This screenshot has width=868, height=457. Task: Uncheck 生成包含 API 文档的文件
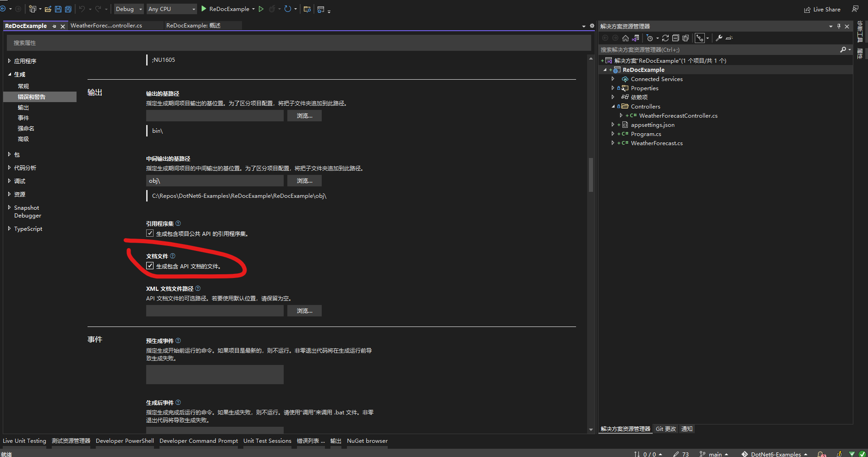pyautogui.click(x=150, y=266)
